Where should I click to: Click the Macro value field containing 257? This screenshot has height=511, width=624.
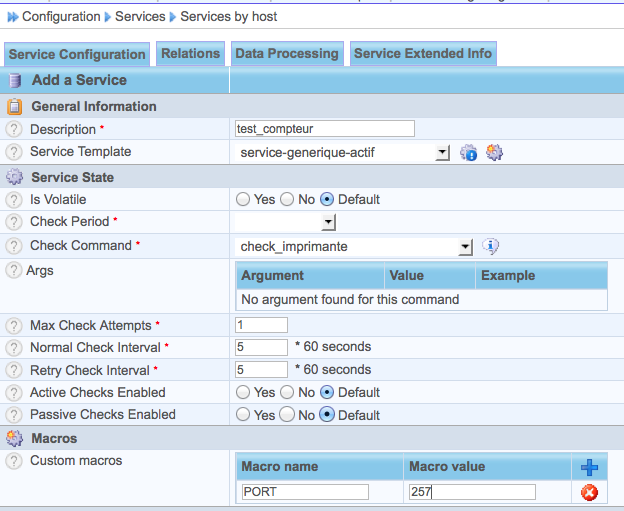(x=470, y=492)
